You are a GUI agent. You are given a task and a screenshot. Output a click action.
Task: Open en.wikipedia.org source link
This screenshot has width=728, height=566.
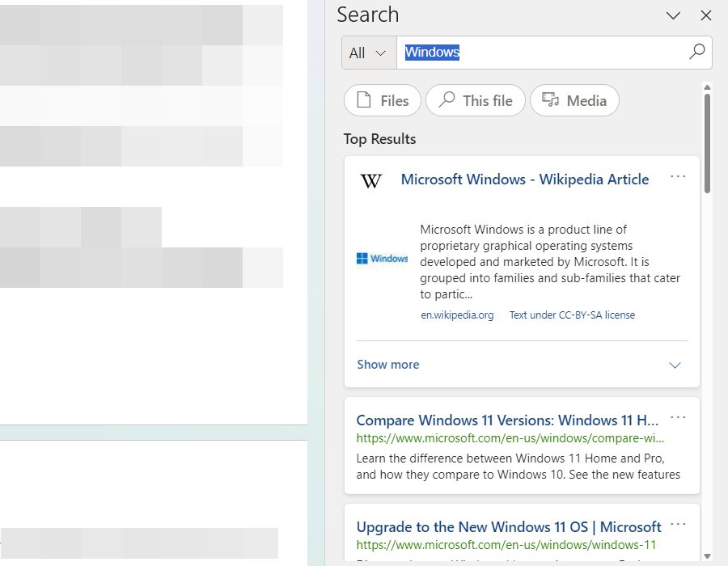click(x=457, y=315)
